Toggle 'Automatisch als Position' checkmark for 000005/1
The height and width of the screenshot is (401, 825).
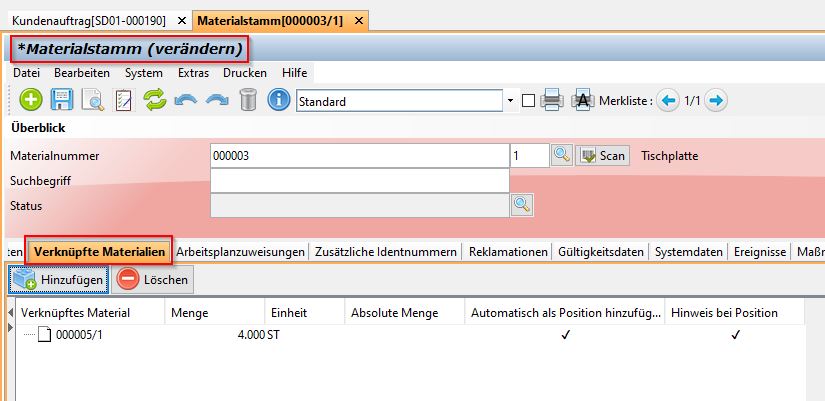coord(565,335)
